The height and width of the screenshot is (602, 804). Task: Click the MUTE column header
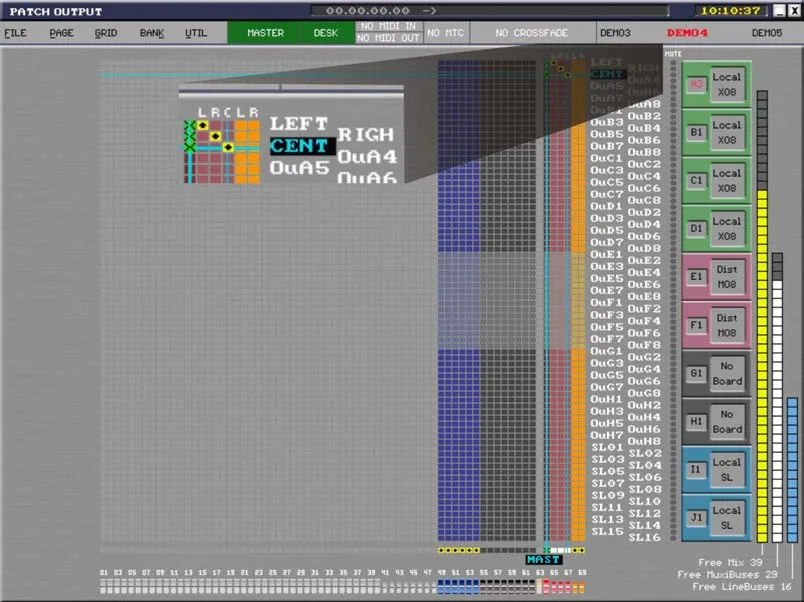(x=673, y=54)
